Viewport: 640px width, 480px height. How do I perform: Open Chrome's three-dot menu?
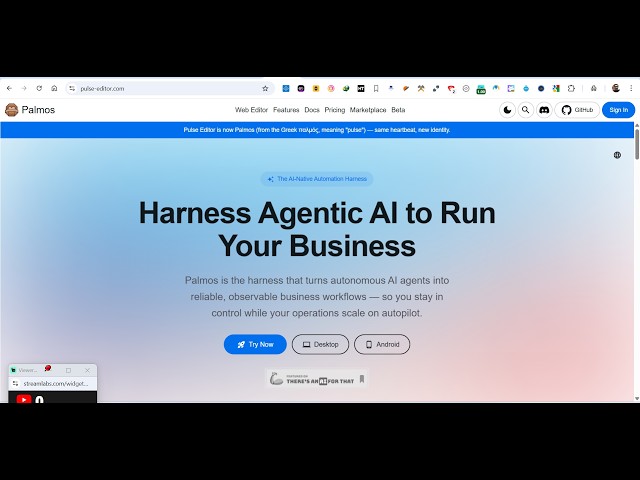tap(631, 88)
